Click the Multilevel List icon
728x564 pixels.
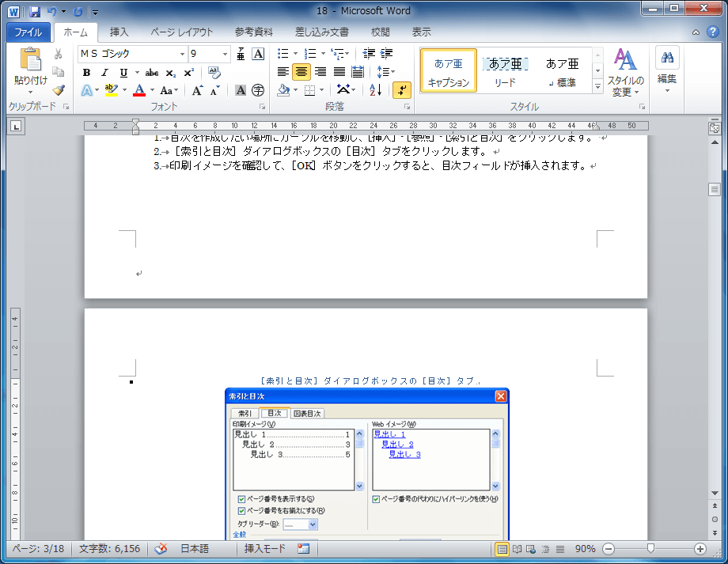[x=338, y=54]
